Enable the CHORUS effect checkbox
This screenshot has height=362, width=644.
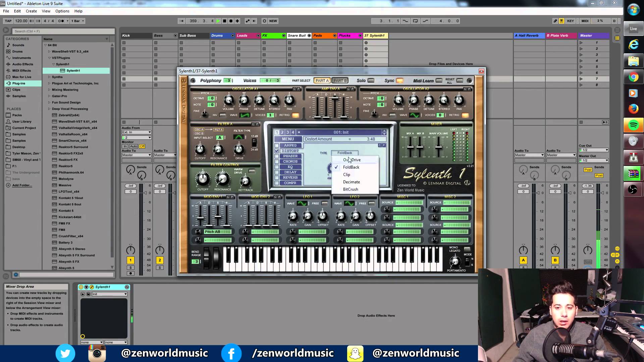(276, 162)
